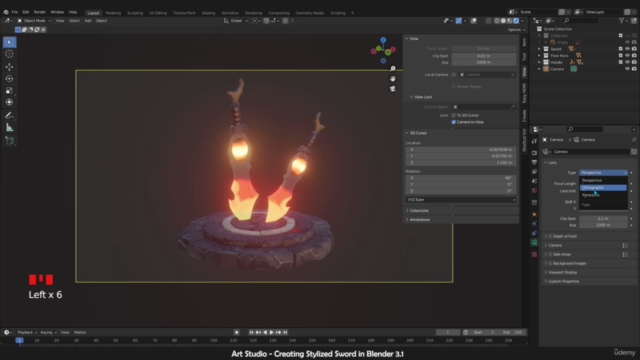Open the World properties tab icon
The width and height of the screenshot is (640, 360).
534,191
